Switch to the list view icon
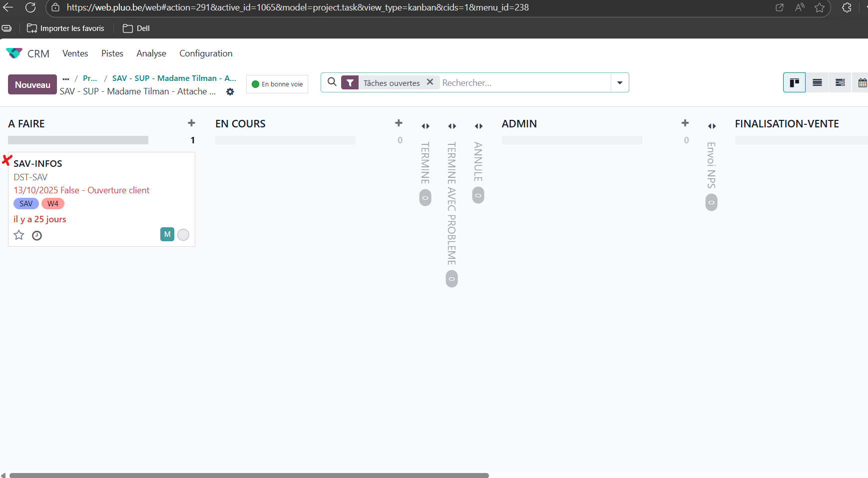 [x=817, y=83]
